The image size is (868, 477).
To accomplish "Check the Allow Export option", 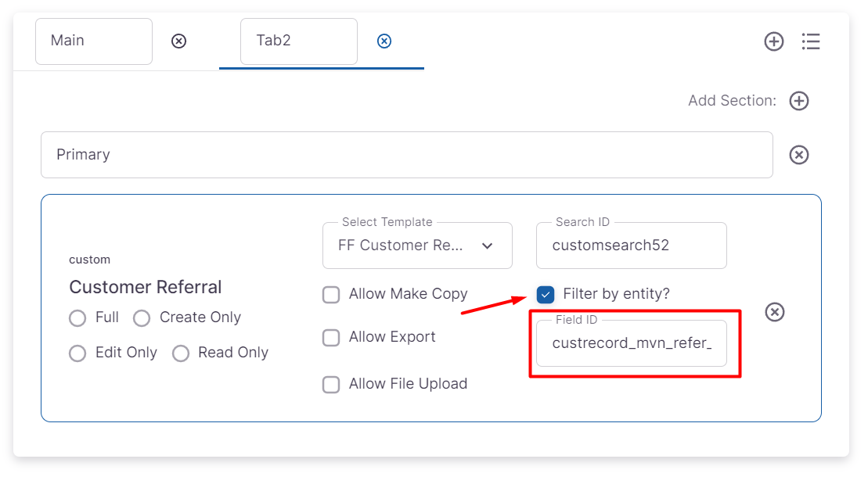I will click(332, 338).
